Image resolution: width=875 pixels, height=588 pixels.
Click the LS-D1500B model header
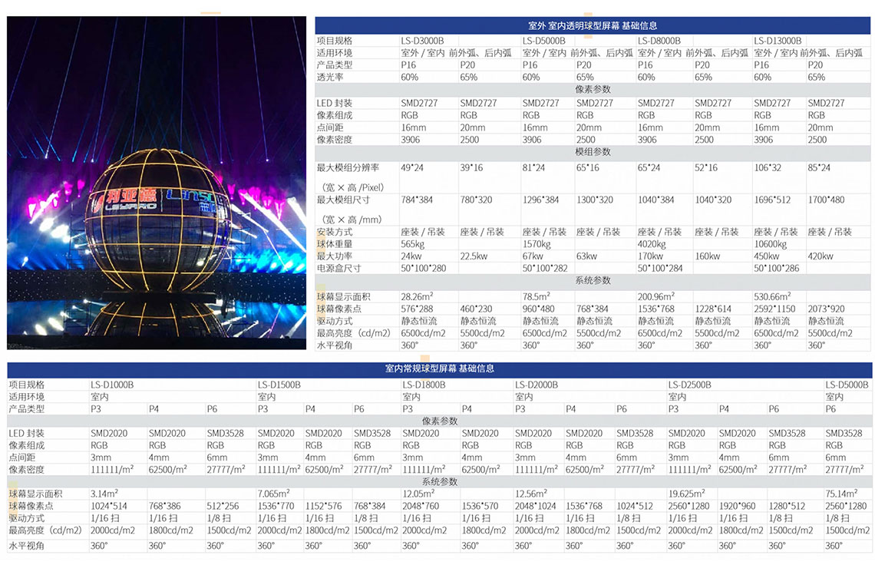[279, 385]
